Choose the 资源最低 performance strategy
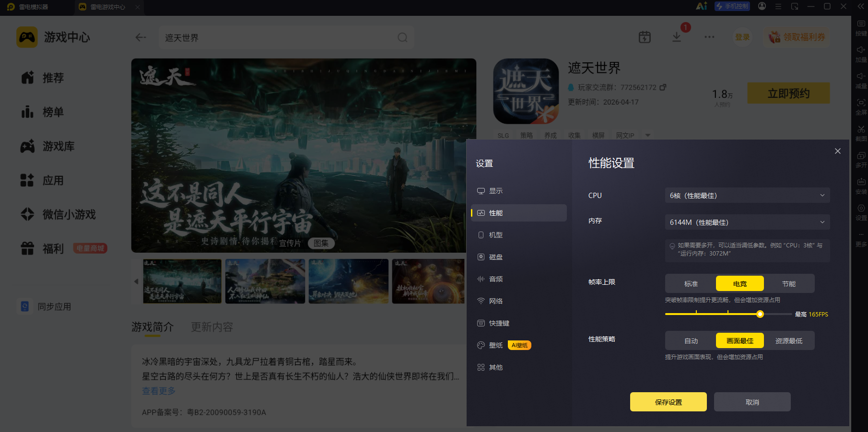The width and height of the screenshot is (868, 432). [x=789, y=341]
